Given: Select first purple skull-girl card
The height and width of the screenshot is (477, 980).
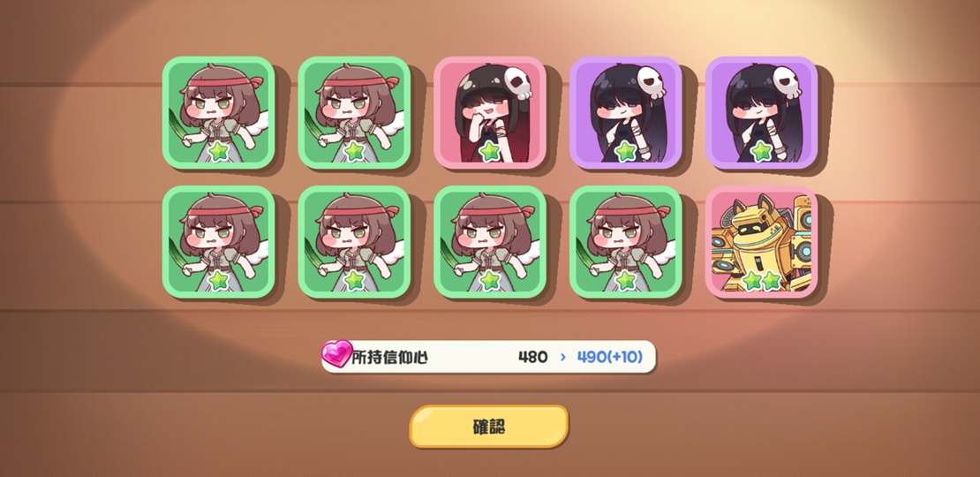Looking at the screenshot, I should (x=625, y=112).
